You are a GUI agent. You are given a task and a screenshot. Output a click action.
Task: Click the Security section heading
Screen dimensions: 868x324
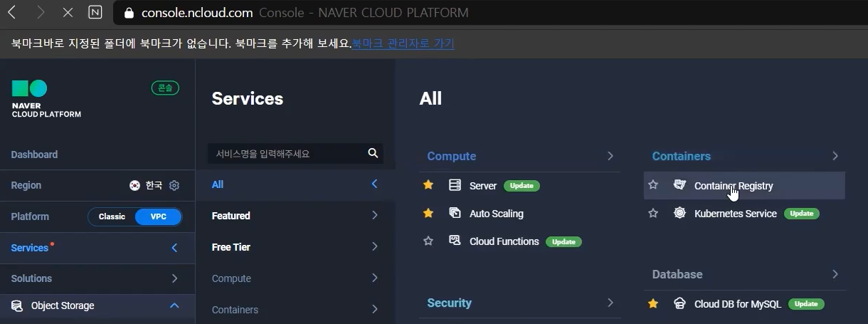(449, 303)
